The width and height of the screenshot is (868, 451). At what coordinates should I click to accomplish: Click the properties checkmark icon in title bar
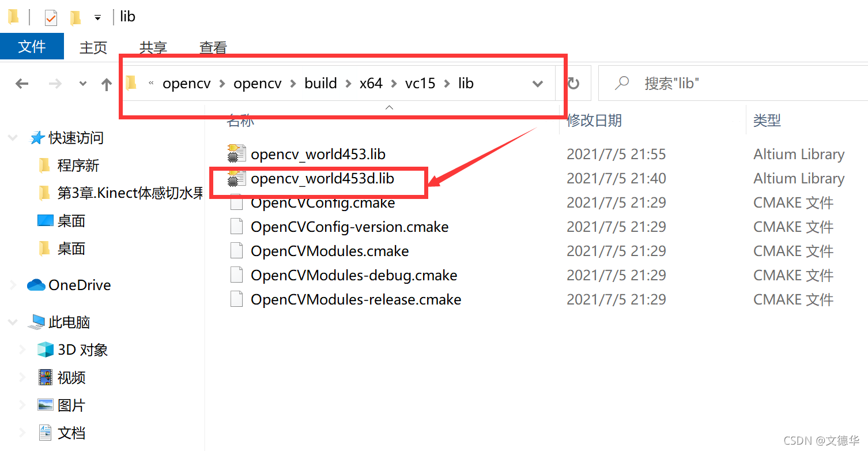point(51,18)
